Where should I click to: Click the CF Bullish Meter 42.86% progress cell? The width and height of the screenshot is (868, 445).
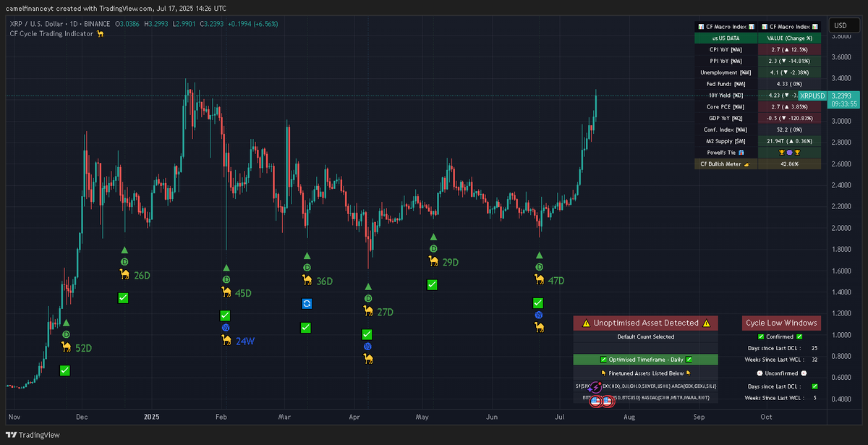point(788,164)
